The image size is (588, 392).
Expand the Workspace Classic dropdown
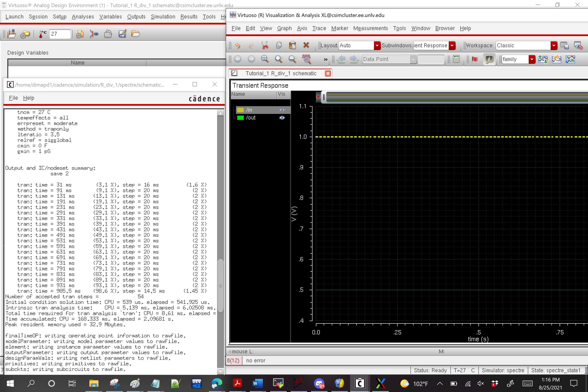coord(553,46)
